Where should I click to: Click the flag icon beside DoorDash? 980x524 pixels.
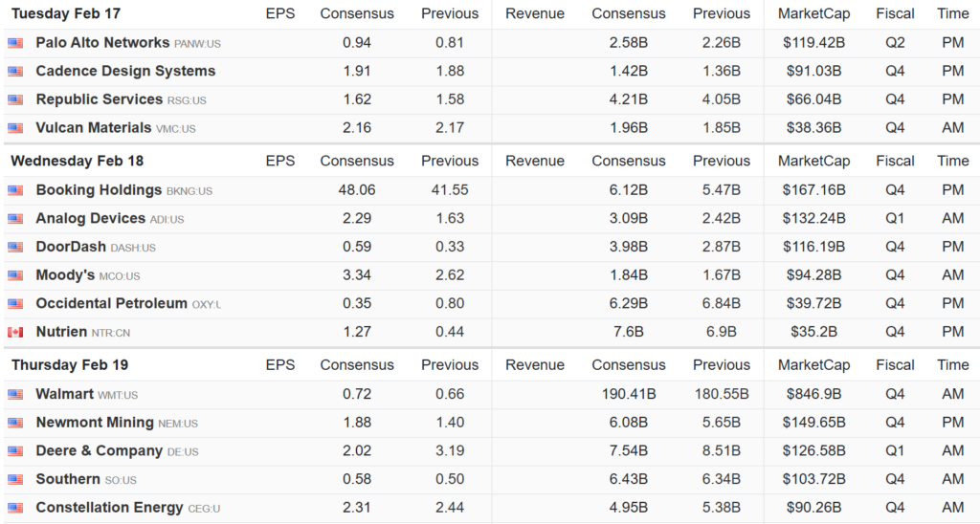15,247
